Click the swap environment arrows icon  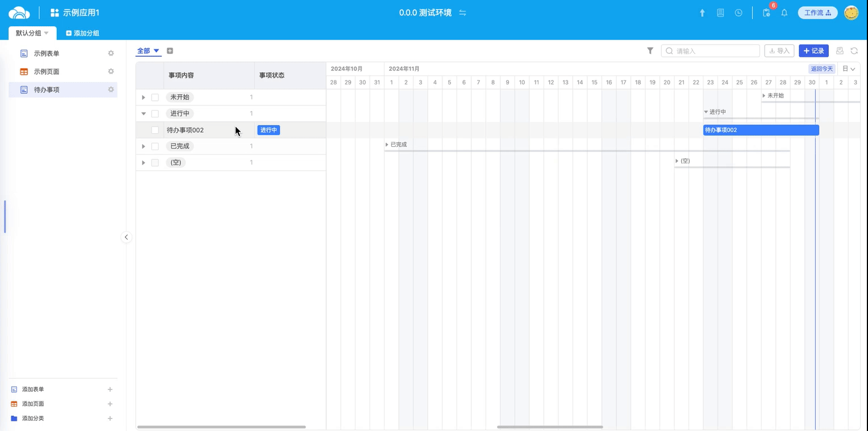tap(462, 13)
